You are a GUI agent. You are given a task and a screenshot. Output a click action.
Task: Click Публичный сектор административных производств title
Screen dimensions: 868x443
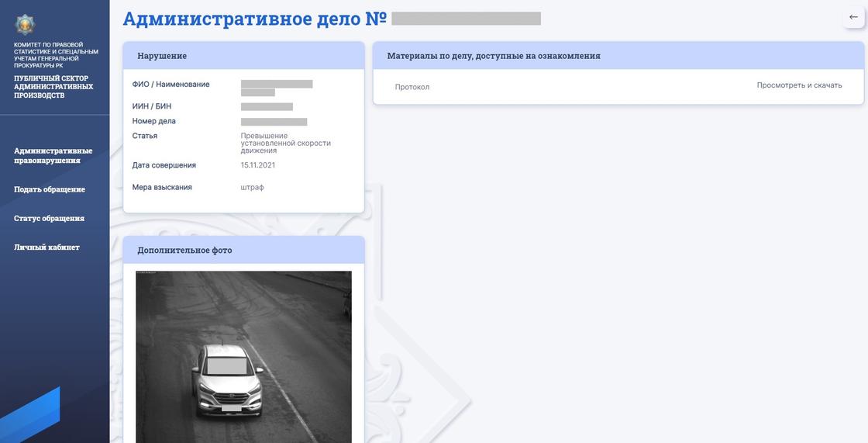click(x=53, y=87)
